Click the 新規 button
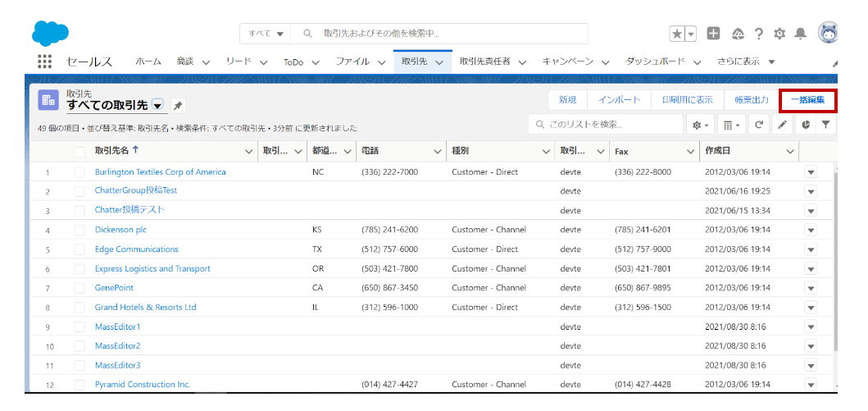The width and height of the screenshot is (868, 411). pos(567,100)
